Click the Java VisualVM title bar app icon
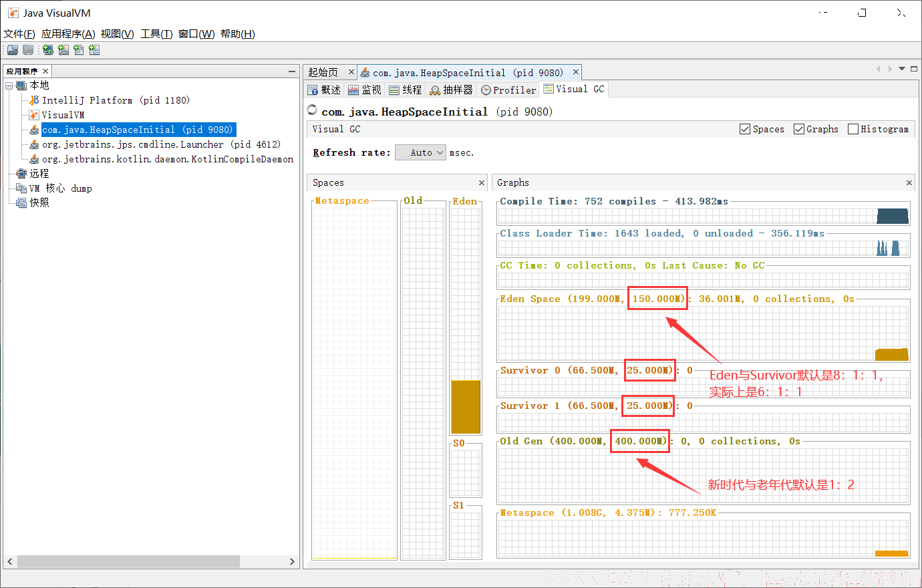Screen dimensions: 922x588 [13, 13]
